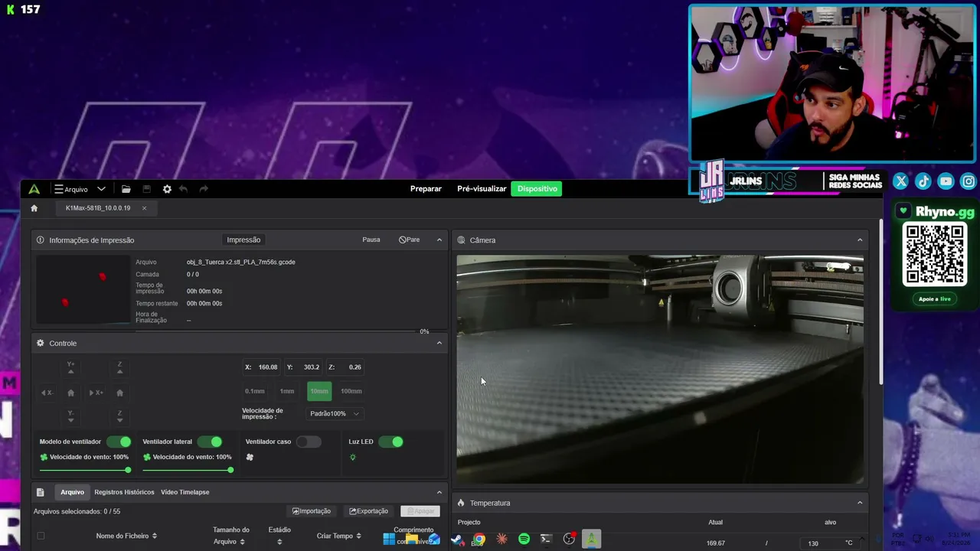Collapse the Informações de Impressão panel
980x551 pixels.
pos(439,240)
